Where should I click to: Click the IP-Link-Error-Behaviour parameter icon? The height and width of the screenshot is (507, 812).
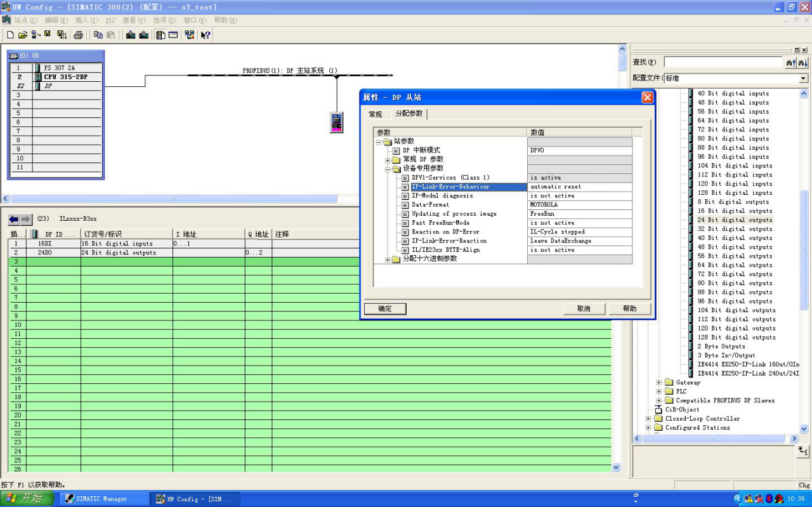point(405,187)
